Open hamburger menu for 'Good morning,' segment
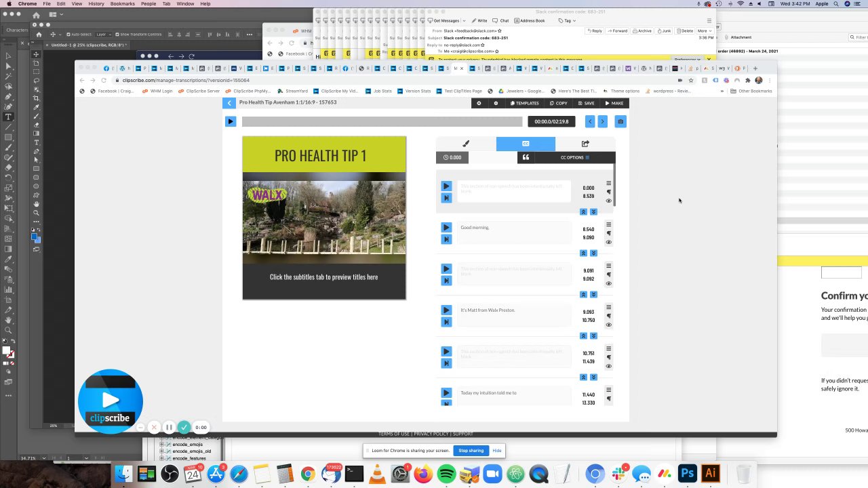The height and width of the screenshot is (488, 868). [608, 225]
